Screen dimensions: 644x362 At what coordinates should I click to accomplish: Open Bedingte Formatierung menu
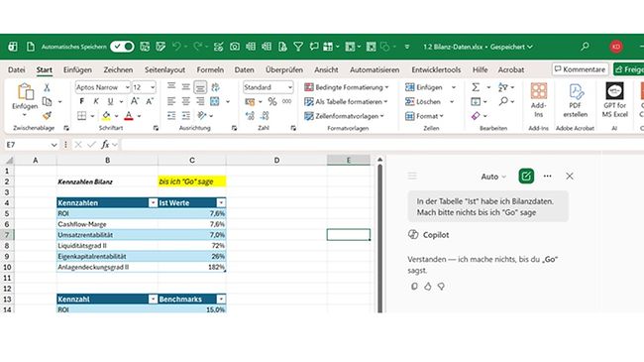click(346, 87)
